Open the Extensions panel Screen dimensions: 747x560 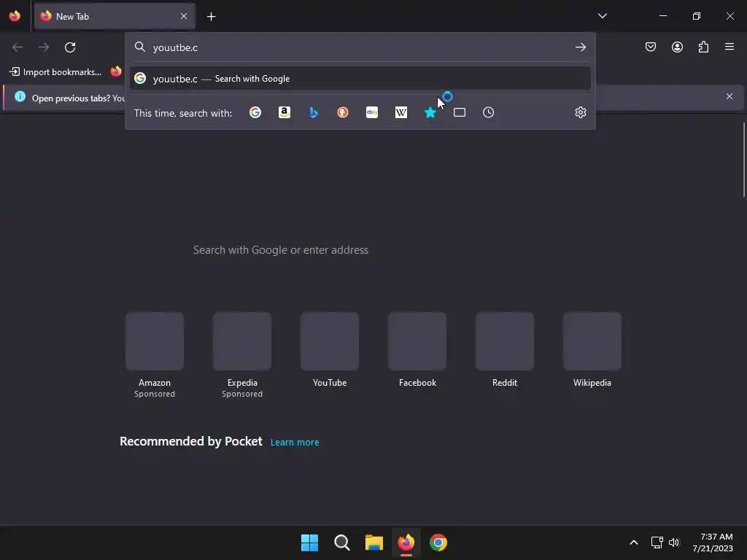tap(703, 47)
